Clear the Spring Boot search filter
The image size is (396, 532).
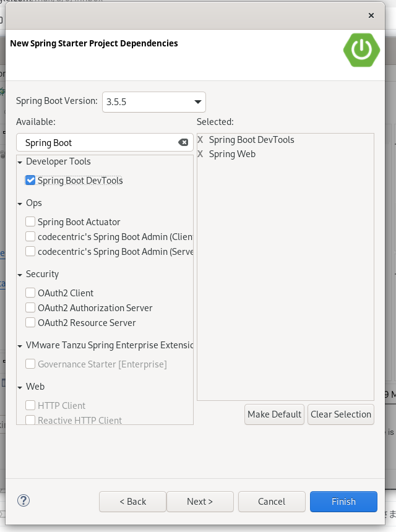[183, 142]
